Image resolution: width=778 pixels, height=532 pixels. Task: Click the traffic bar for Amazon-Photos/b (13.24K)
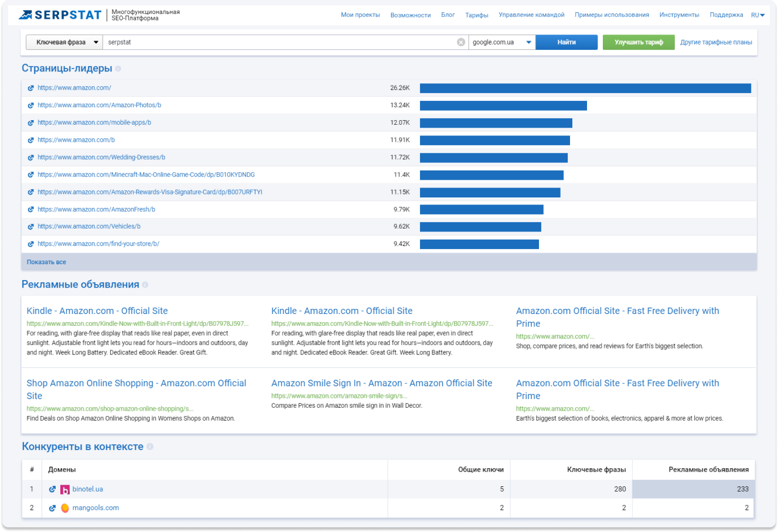pyautogui.click(x=503, y=105)
